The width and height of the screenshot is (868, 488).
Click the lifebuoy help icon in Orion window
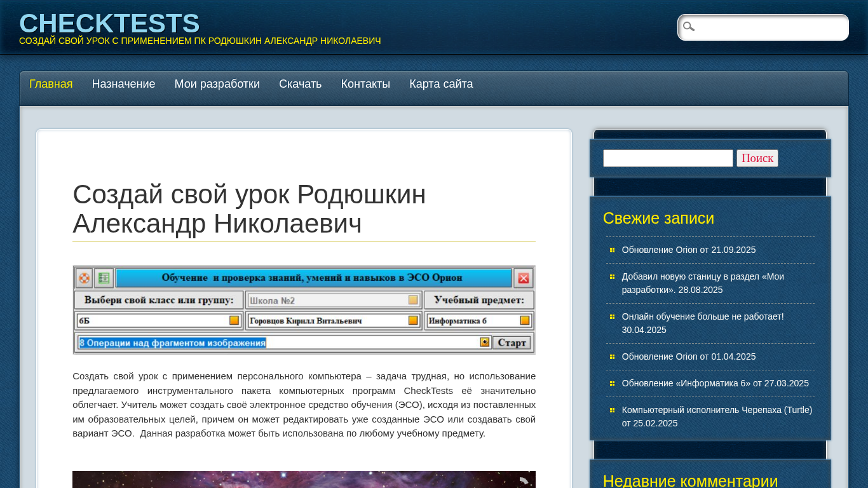[84, 278]
